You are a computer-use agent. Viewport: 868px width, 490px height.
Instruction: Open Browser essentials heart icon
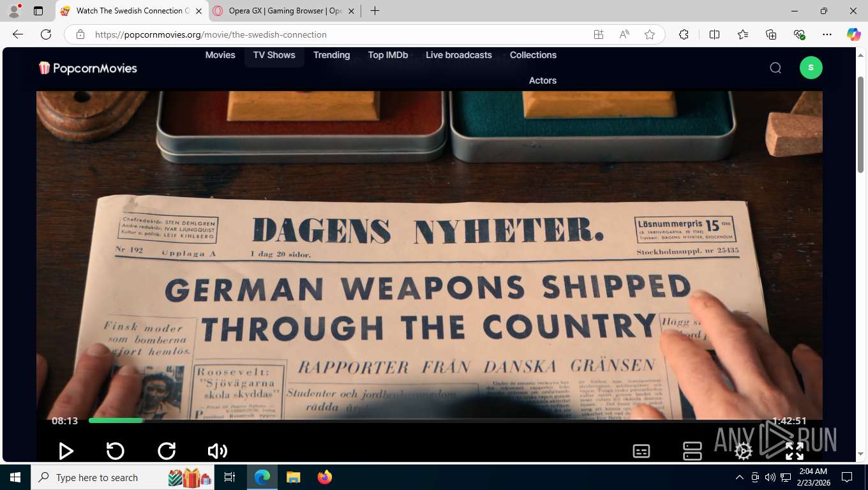799,34
